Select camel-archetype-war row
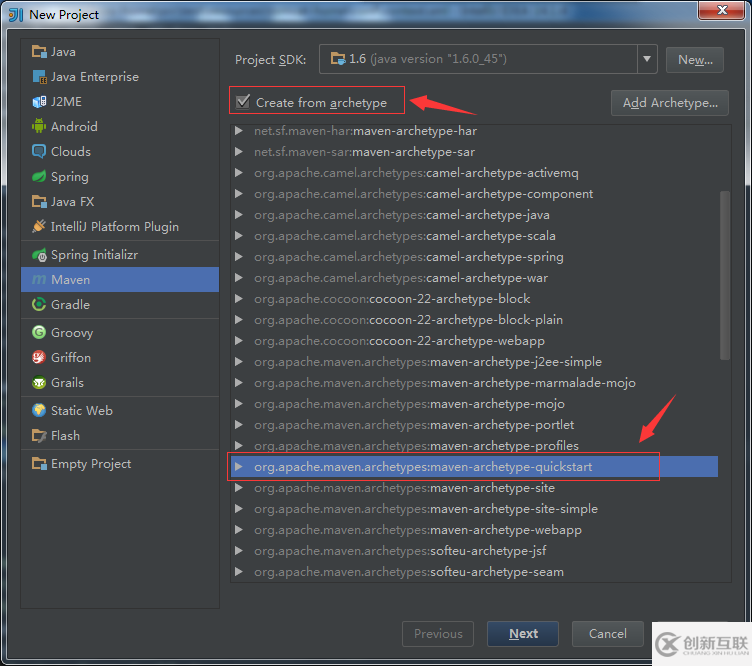752x666 pixels. tap(474, 278)
